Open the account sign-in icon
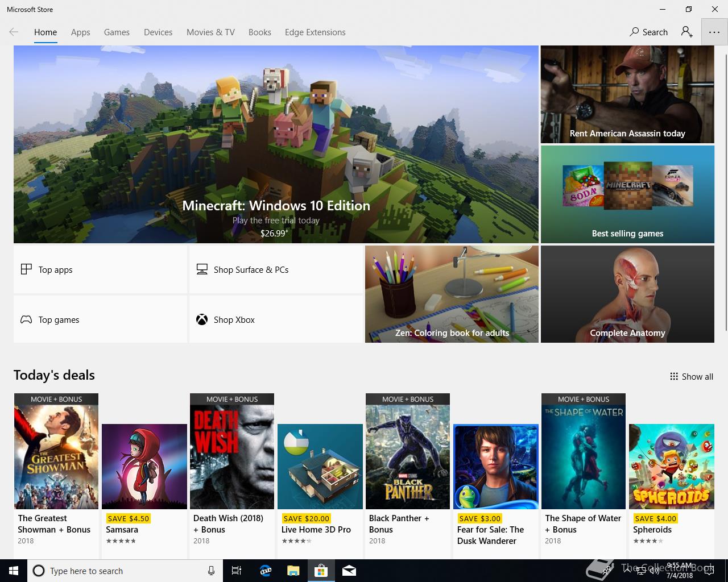 click(687, 32)
